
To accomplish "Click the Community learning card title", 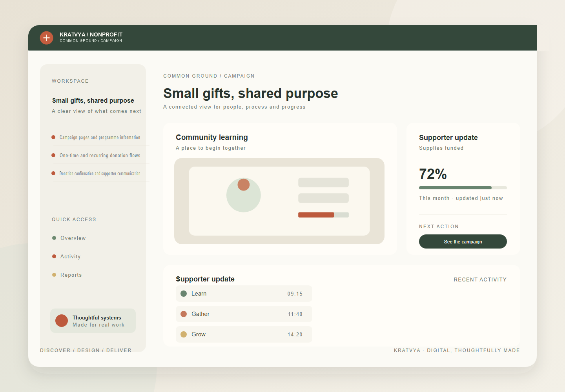I will click(212, 137).
